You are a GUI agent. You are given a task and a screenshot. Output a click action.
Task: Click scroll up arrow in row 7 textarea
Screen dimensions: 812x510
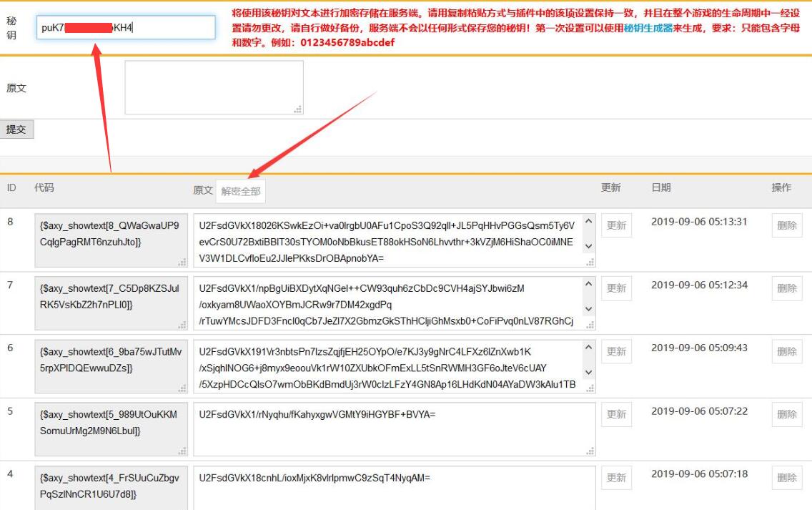point(588,284)
